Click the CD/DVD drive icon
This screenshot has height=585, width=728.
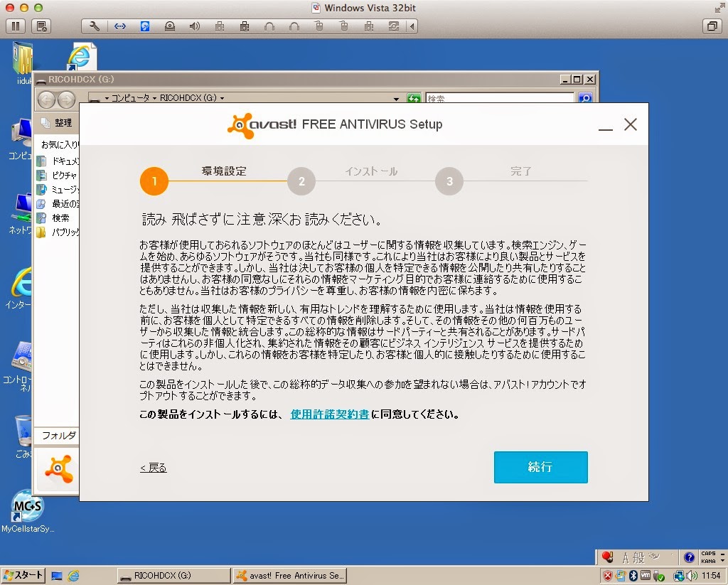click(170, 26)
